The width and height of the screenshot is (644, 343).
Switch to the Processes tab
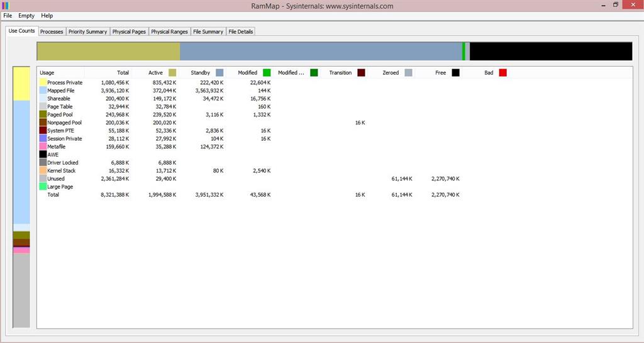(52, 31)
